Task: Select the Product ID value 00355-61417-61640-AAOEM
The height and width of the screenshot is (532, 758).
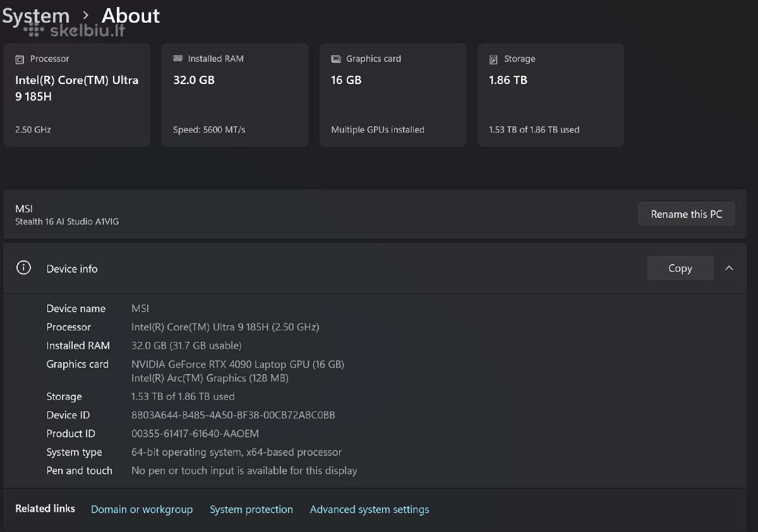Action: click(x=195, y=433)
